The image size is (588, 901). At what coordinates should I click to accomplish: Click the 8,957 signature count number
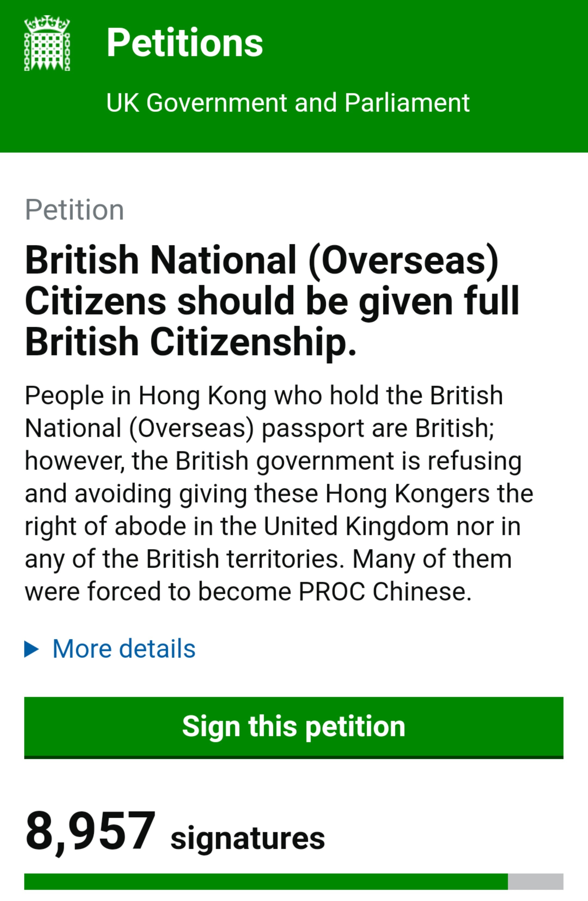(90, 833)
